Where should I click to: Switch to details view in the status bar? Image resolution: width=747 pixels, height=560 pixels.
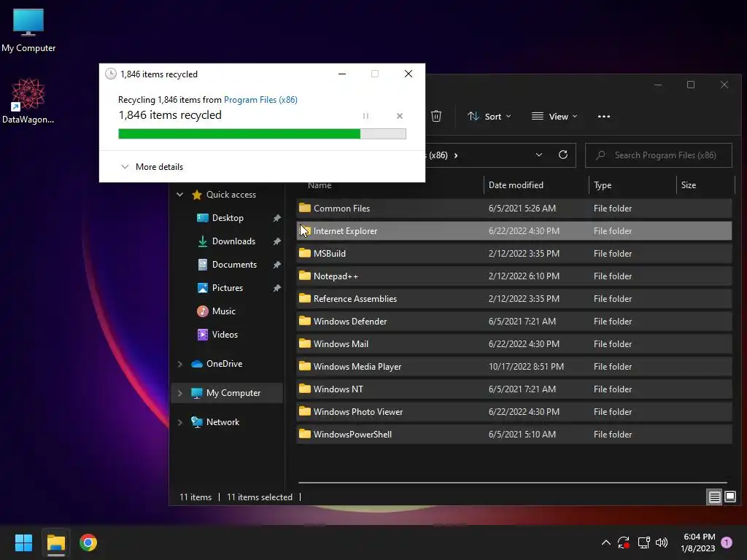[714, 497]
